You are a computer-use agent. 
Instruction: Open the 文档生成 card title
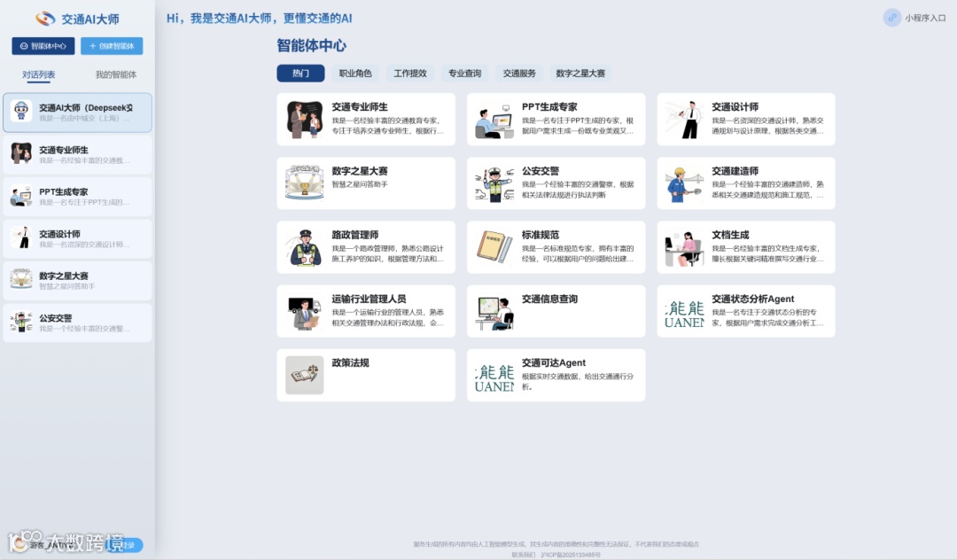click(x=730, y=235)
